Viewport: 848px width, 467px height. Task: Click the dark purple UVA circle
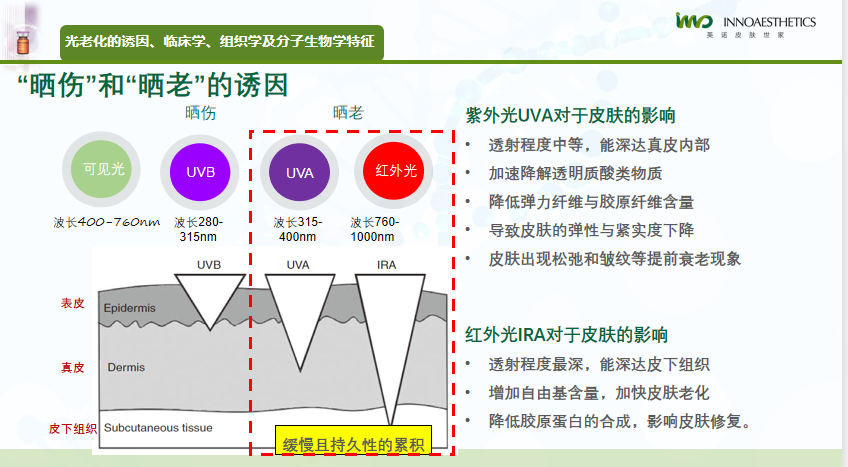tap(300, 172)
